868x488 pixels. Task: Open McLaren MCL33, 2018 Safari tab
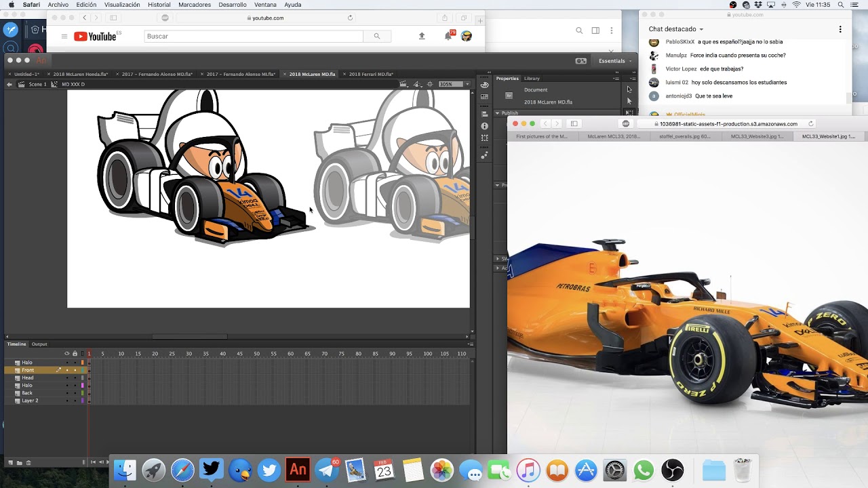pos(614,136)
